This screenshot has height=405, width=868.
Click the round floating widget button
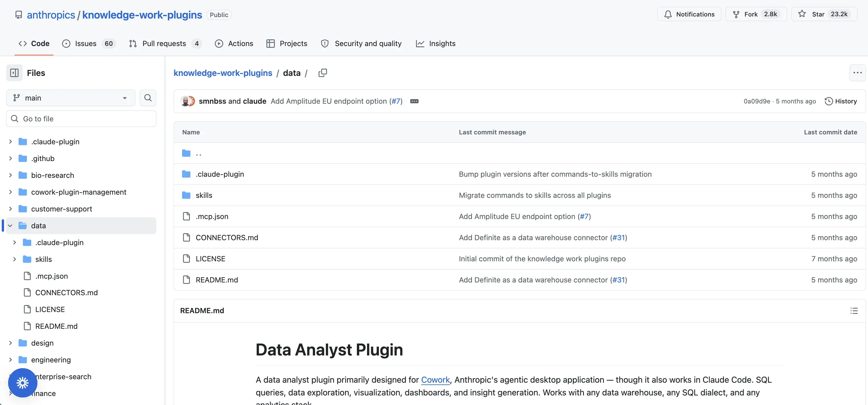pyautogui.click(x=23, y=383)
